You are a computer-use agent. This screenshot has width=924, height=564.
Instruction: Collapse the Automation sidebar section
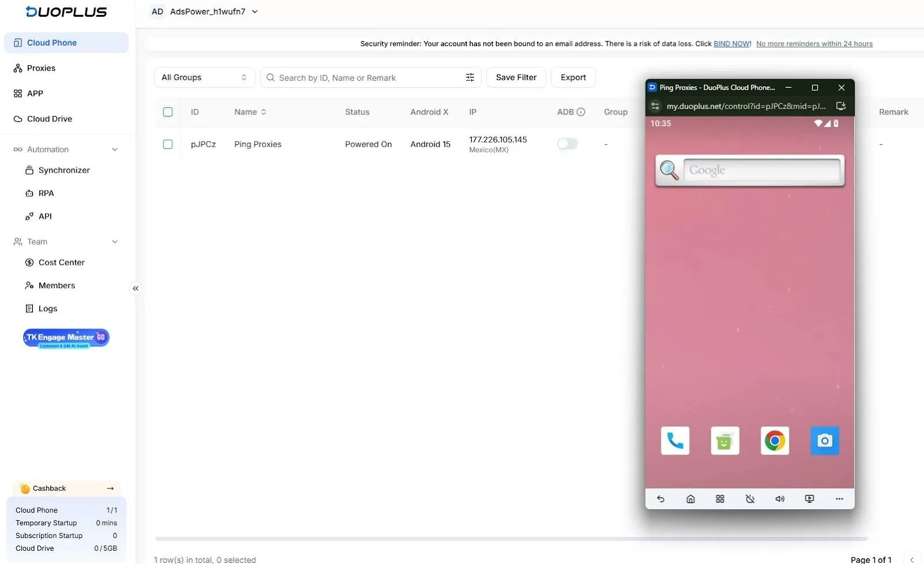pyautogui.click(x=114, y=150)
